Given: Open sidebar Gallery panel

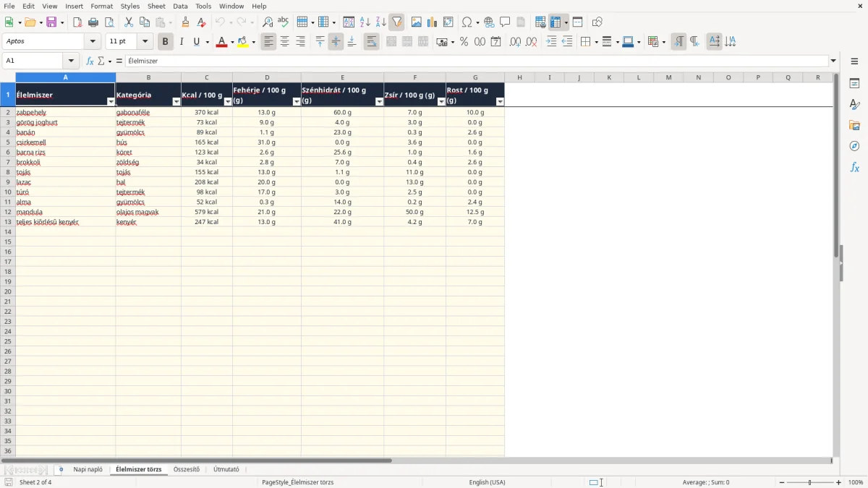Looking at the screenshot, I should (854, 126).
